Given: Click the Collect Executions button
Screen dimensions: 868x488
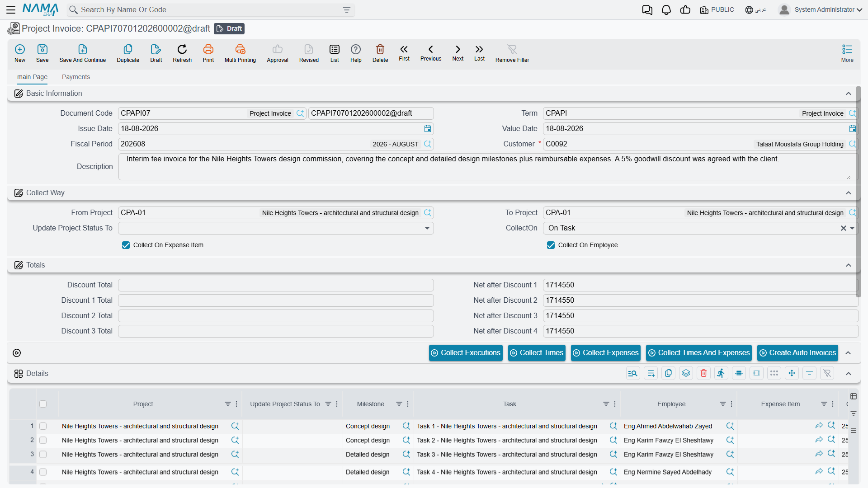Looking at the screenshot, I should [466, 353].
